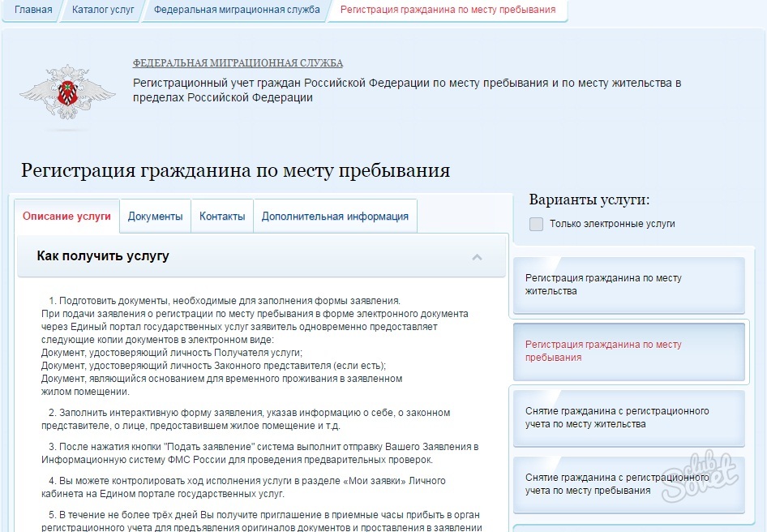Click step '1. Подготовить документы' text

click(225, 301)
